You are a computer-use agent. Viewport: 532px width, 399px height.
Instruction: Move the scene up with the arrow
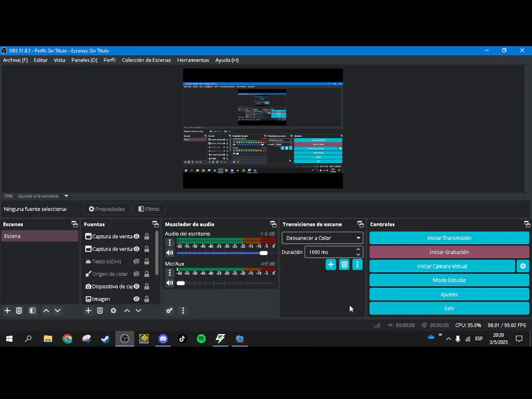pyautogui.click(x=46, y=310)
